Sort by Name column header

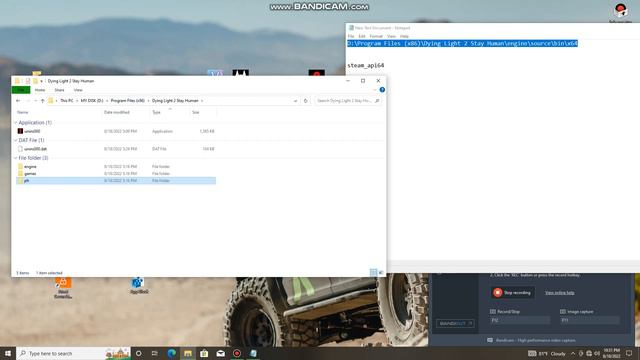[x=23, y=112]
